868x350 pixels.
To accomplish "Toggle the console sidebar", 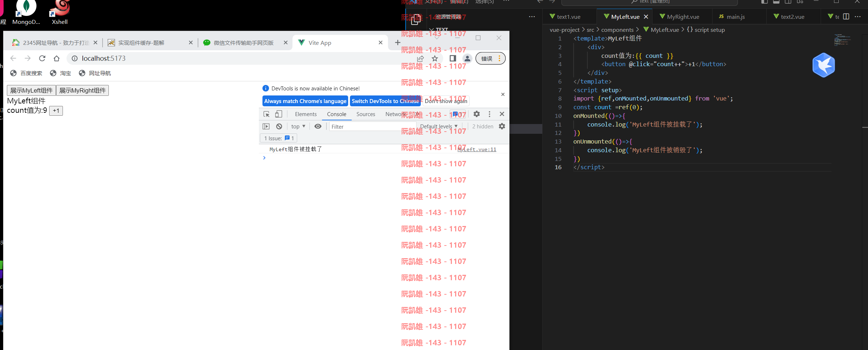I will pyautogui.click(x=266, y=127).
